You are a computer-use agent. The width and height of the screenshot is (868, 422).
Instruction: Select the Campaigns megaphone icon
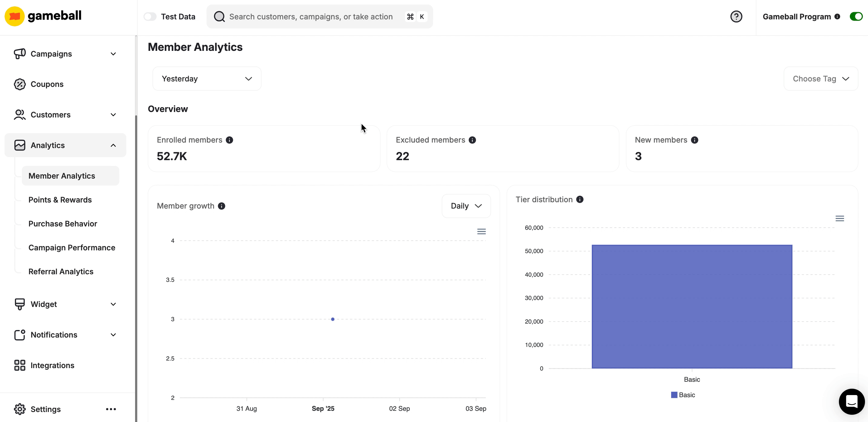tap(20, 54)
